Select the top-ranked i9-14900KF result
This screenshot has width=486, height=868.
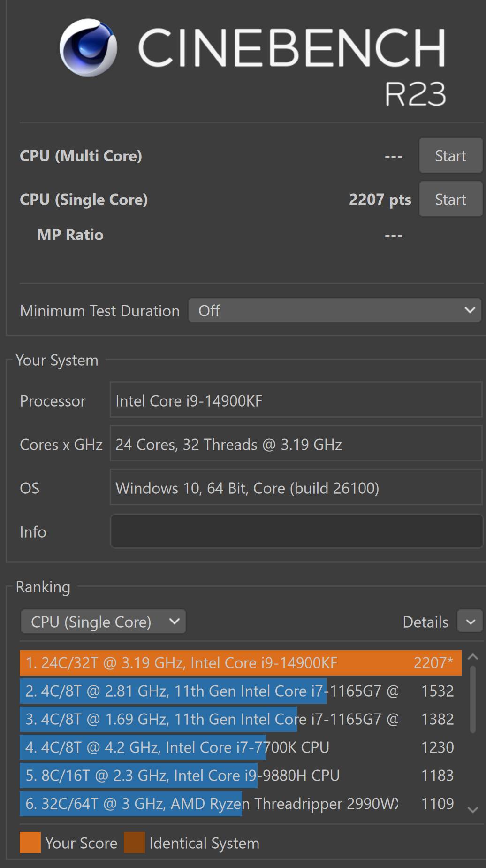tap(240, 662)
